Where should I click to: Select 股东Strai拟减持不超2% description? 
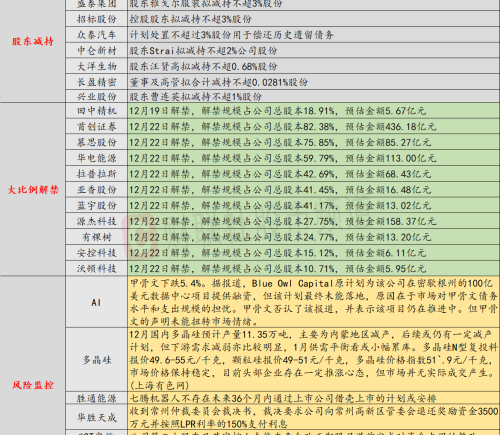tap(203, 50)
